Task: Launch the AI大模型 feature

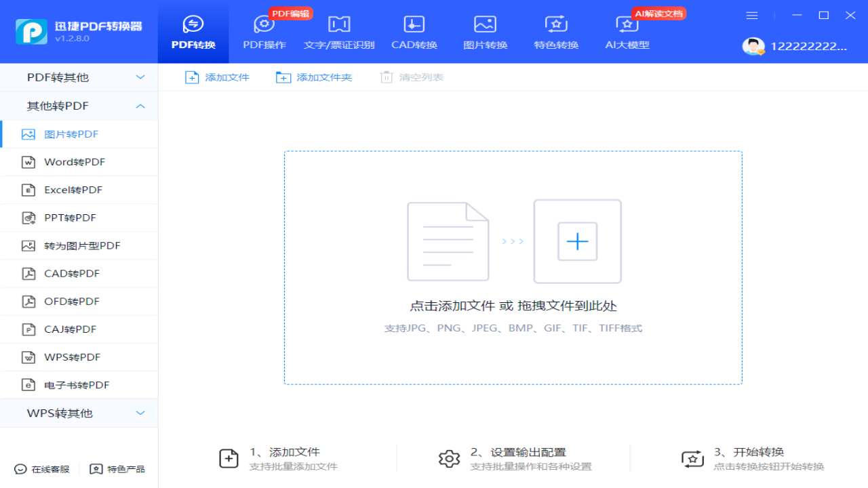Action: click(627, 31)
